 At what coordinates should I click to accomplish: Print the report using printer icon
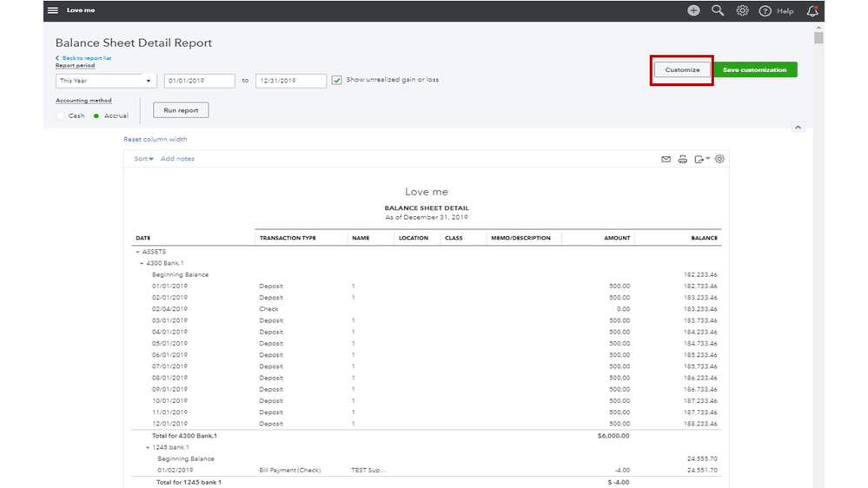point(683,159)
